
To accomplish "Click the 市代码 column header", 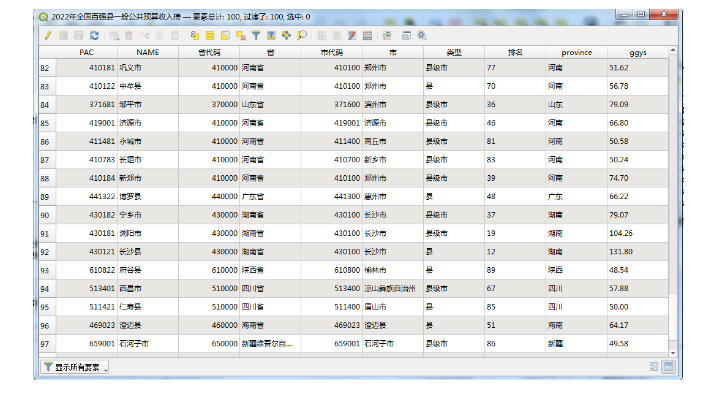I will point(332,52).
